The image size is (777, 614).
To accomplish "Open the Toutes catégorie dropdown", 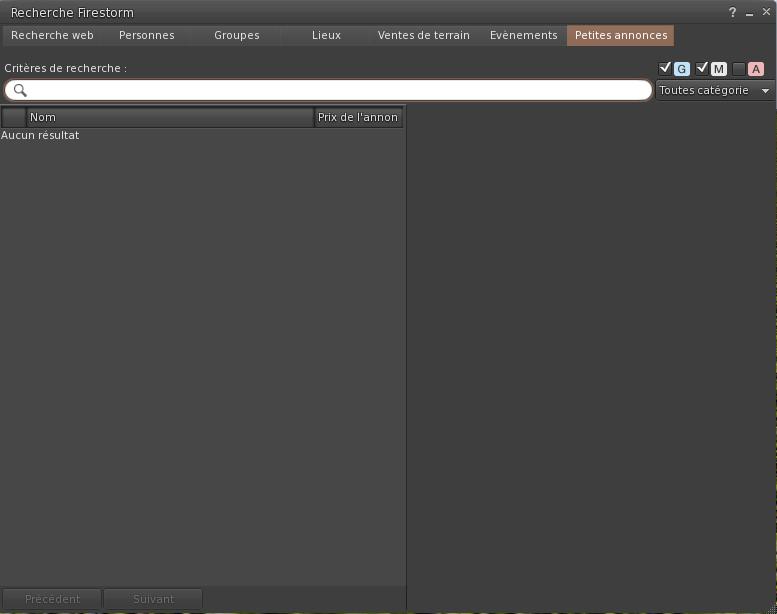I will [715, 90].
